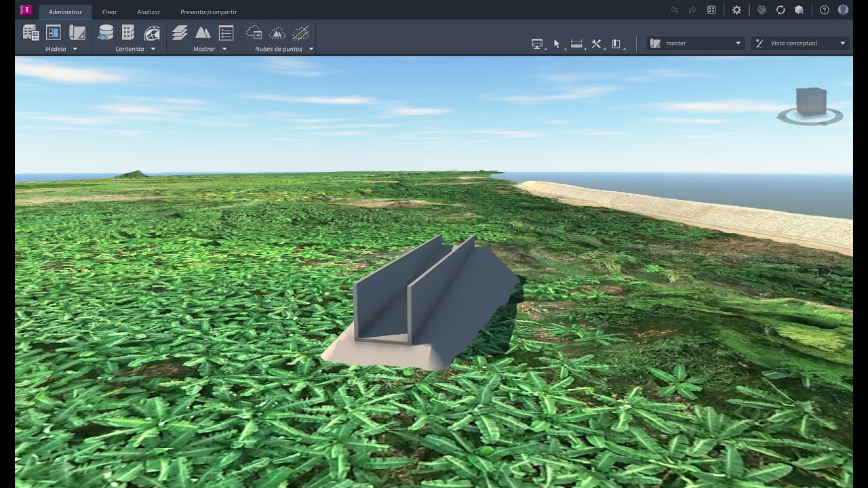Click the point cloud settings icon
The width and height of the screenshot is (868, 488).
(254, 33)
